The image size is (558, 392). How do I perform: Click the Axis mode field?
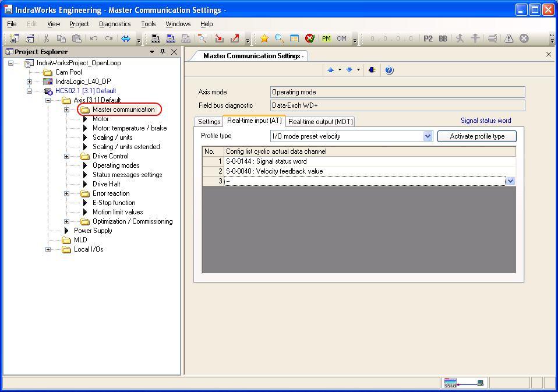(x=397, y=92)
